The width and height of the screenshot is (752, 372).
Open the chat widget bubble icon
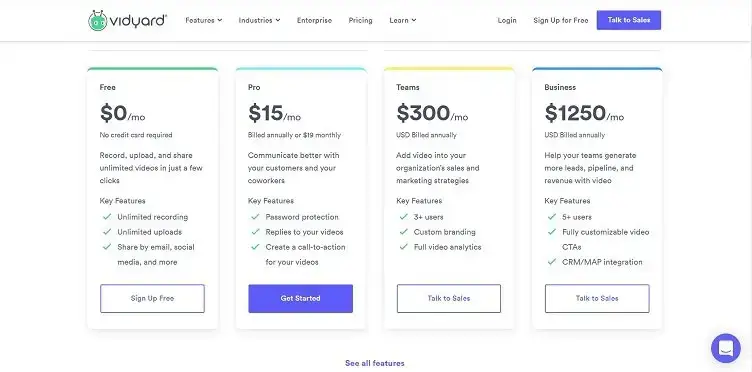(x=726, y=348)
